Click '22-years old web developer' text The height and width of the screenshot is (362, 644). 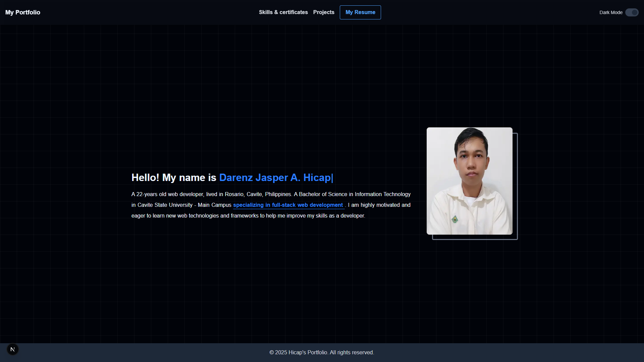tap(170, 194)
